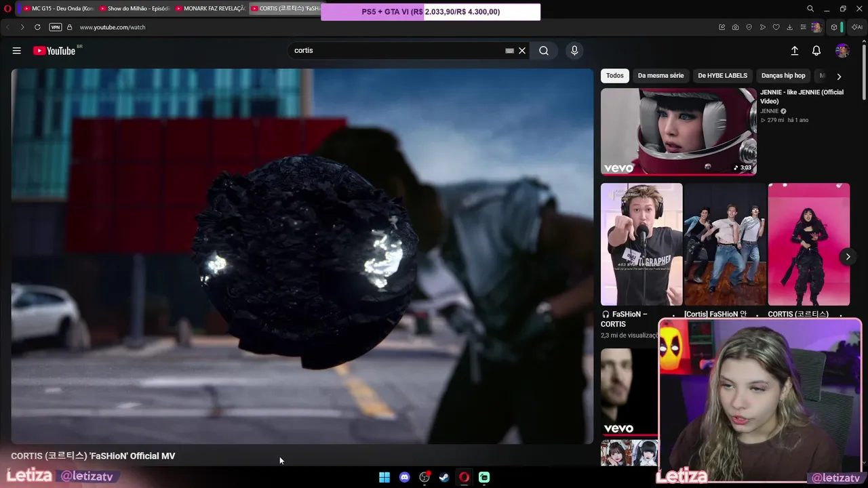Clear the search query with X

point(522,51)
